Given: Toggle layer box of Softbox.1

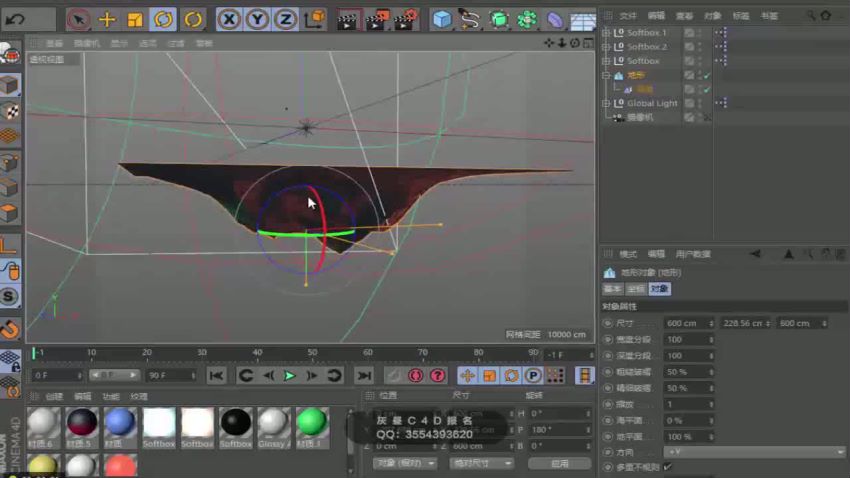Looking at the screenshot, I should 689,33.
